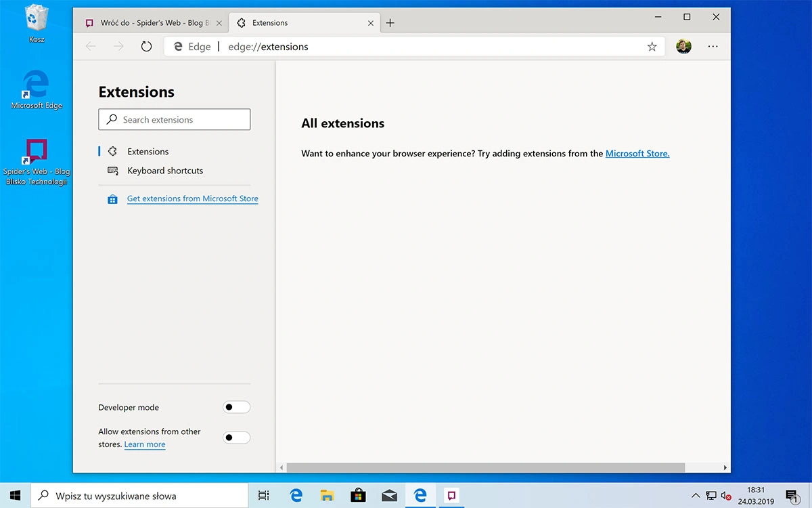Click the muted volume tray icon
Viewport: 812px width, 508px height.
(x=726, y=496)
